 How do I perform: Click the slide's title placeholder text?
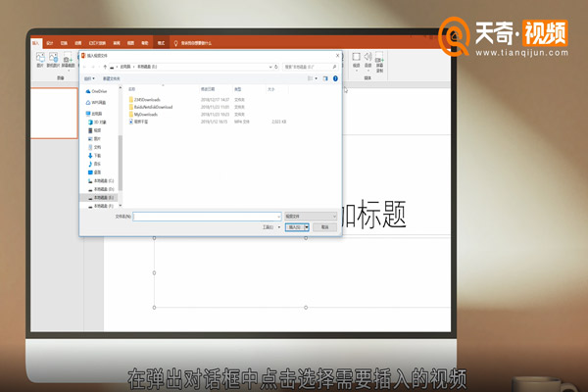[374, 215]
